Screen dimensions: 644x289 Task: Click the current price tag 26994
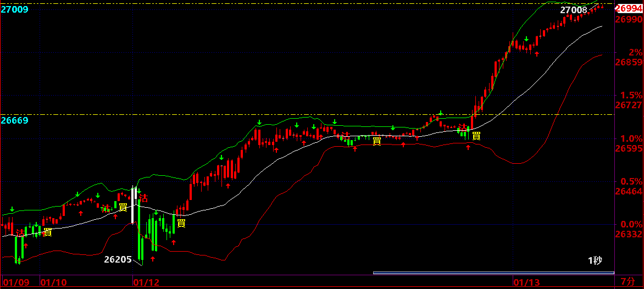point(629,8)
